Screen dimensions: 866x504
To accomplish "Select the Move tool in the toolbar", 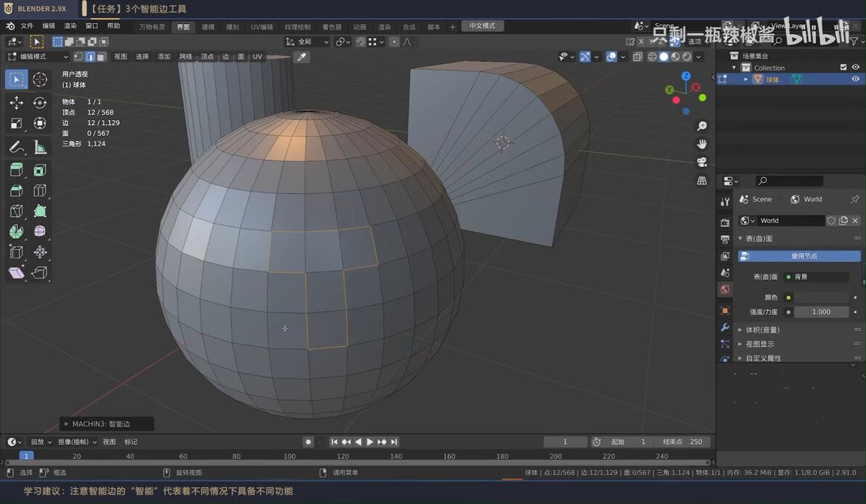I will pos(16,102).
